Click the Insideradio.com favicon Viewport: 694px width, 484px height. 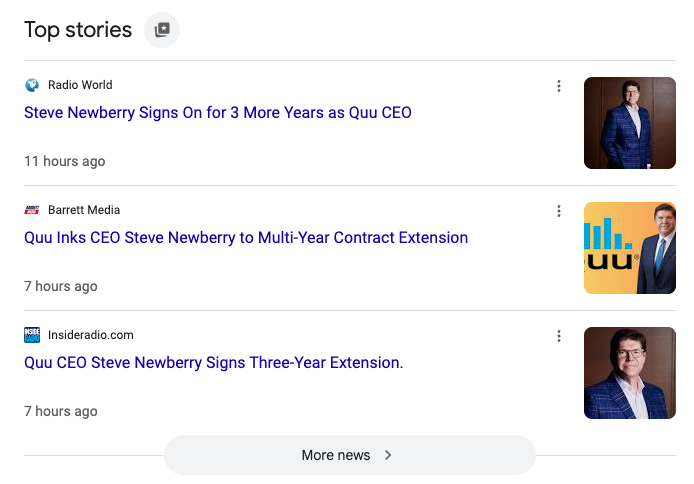[x=32, y=335]
